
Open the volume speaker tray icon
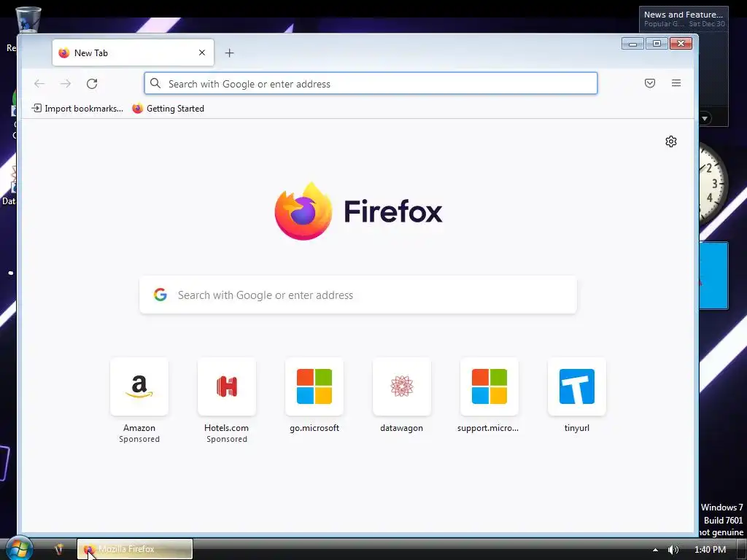[673, 550]
